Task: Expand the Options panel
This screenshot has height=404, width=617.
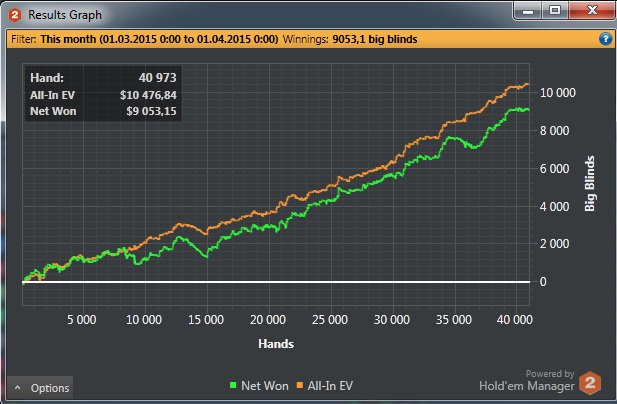Action: [40, 388]
